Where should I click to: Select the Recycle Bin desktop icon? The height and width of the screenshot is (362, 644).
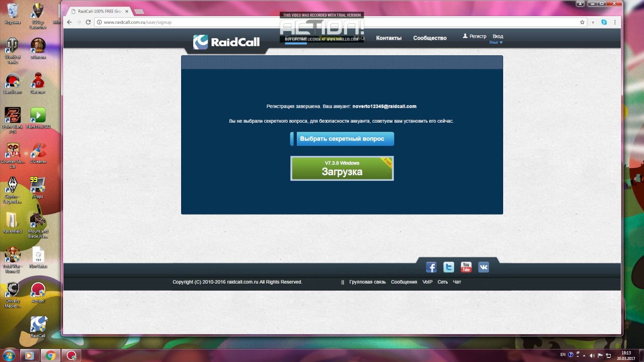pyautogui.click(x=13, y=14)
